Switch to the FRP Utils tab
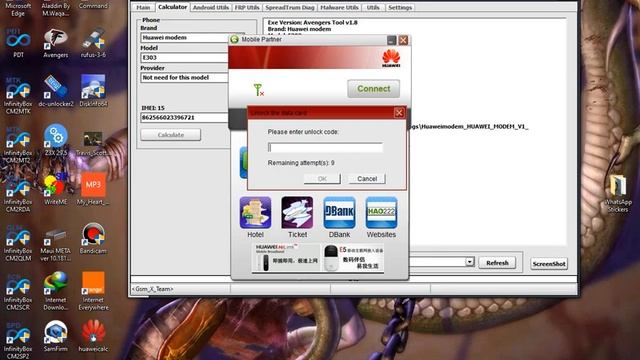 [247, 7]
